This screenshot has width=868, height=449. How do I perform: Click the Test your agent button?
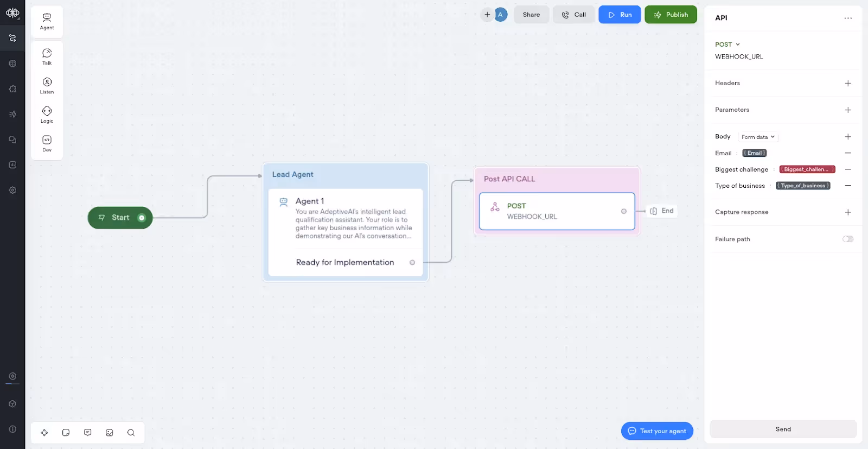657,431
